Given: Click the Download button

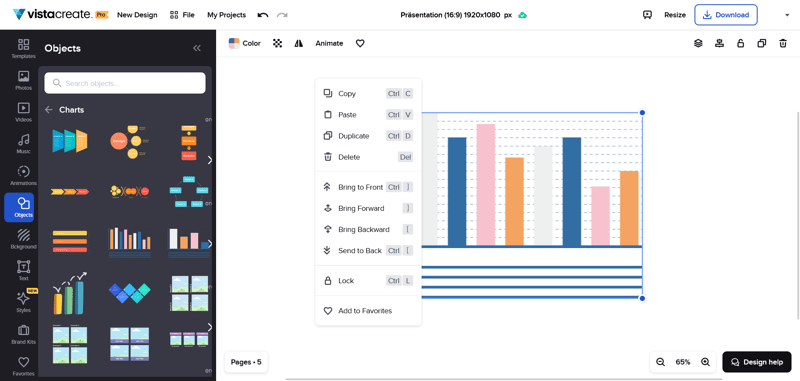Looking at the screenshot, I should click(726, 15).
